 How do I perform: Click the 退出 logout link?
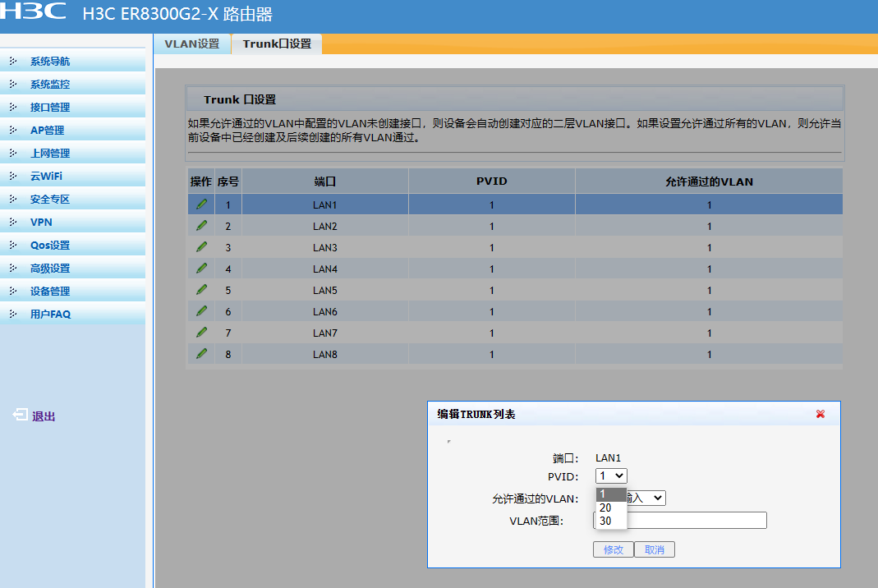44,416
